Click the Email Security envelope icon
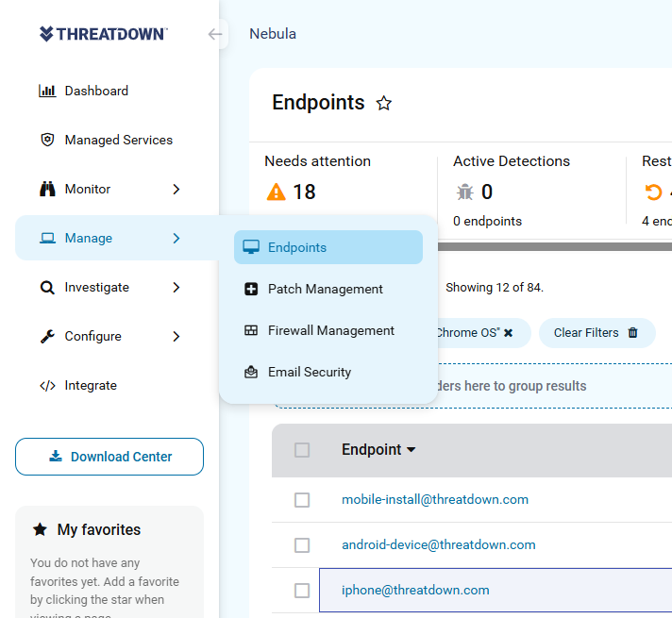The height and width of the screenshot is (618, 672). 251,372
